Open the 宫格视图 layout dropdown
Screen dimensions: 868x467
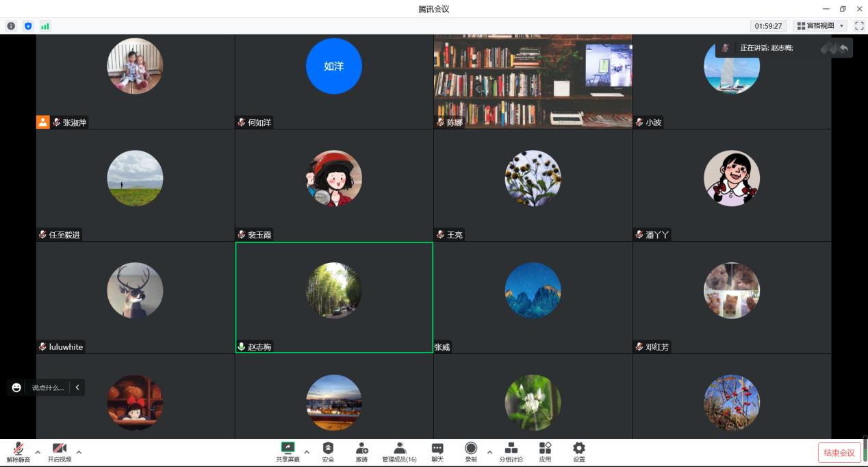click(820, 26)
